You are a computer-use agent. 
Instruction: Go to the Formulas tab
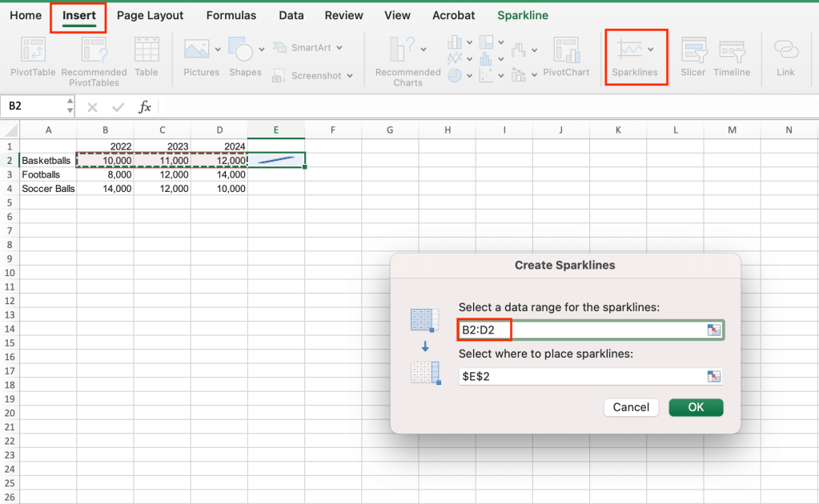tap(231, 15)
